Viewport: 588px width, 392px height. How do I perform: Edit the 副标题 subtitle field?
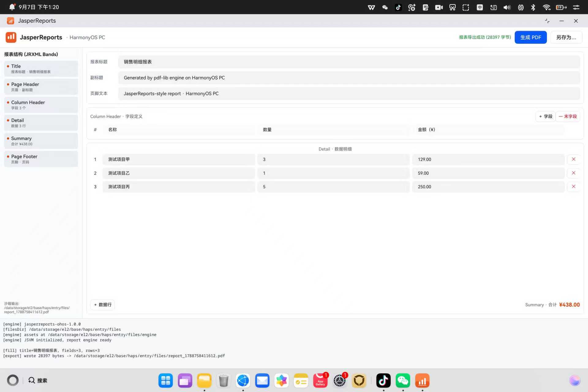(x=349, y=78)
